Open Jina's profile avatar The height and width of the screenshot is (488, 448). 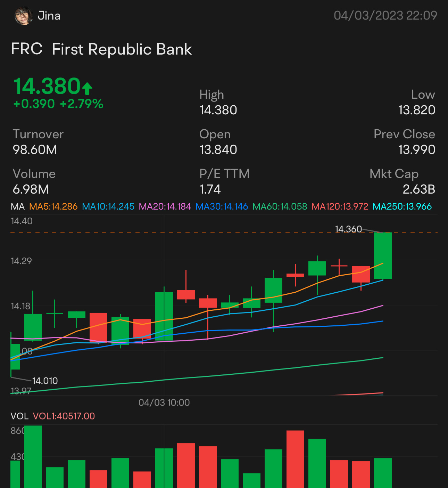(x=24, y=16)
